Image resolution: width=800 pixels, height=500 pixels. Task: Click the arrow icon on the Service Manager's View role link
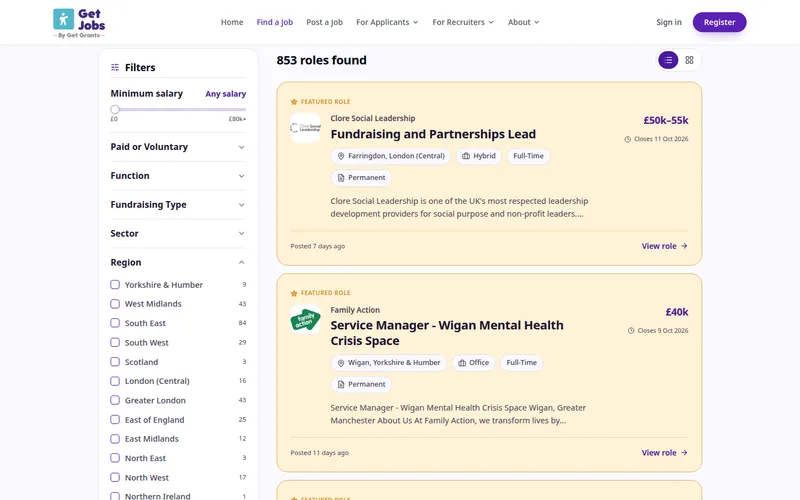click(x=684, y=453)
